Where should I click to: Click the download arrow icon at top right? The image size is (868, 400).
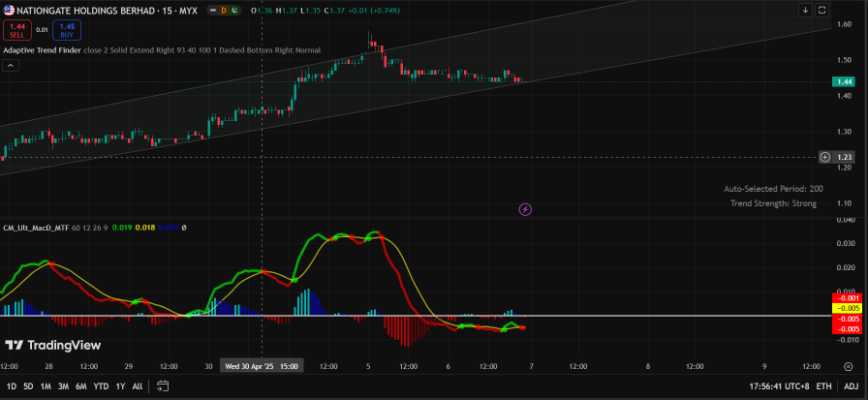tap(805, 10)
